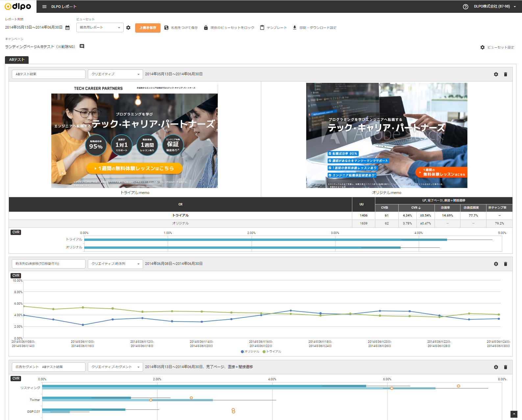Click the scroll-to-top arrow button

pos(514,414)
